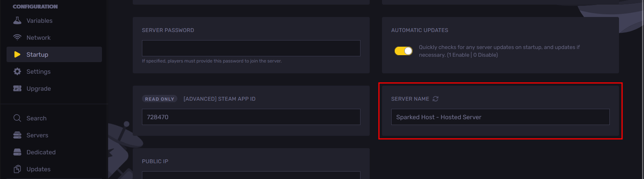Go to Settings in the sidebar

(x=38, y=71)
